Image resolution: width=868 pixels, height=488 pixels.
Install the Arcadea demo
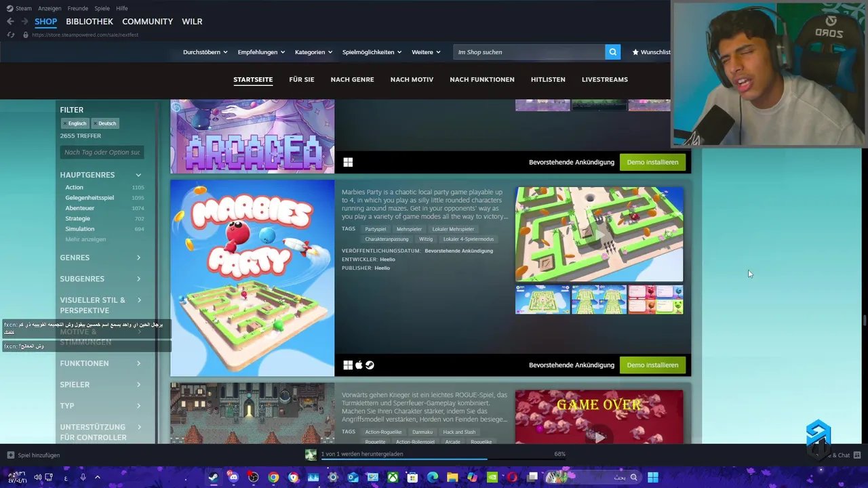coord(652,162)
